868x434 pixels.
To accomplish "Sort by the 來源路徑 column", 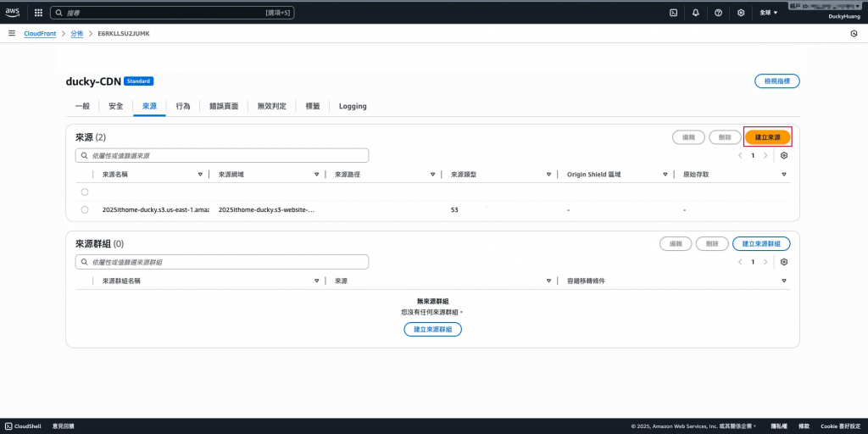I will tap(432, 175).
